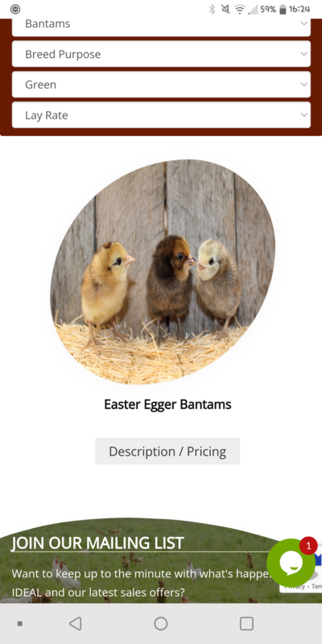The width and height of the screenshot is (322, 644).
Task: Expand the Lay Rate dropdown
Action: click(161, 115)
